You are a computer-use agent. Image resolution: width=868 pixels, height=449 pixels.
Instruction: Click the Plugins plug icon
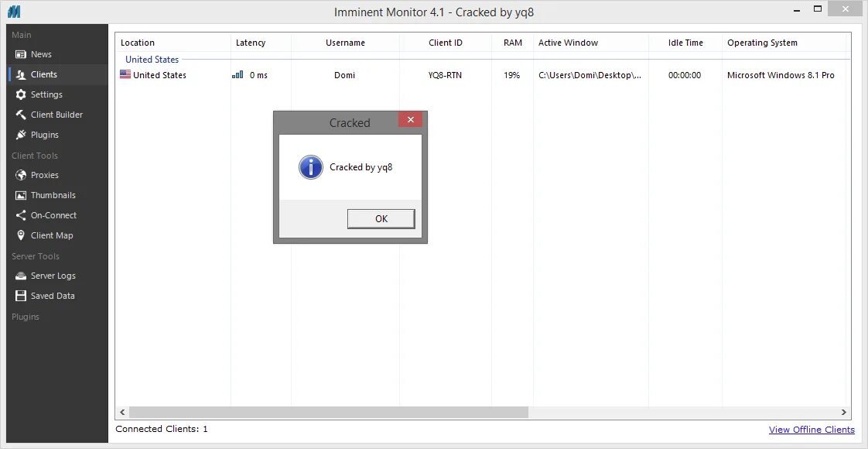click(x=21, y=135)
